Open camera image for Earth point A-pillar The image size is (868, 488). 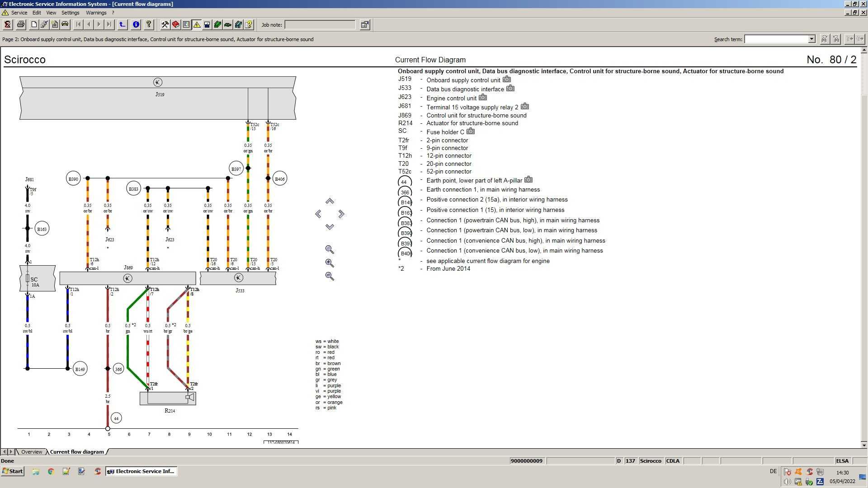[528, 180]
